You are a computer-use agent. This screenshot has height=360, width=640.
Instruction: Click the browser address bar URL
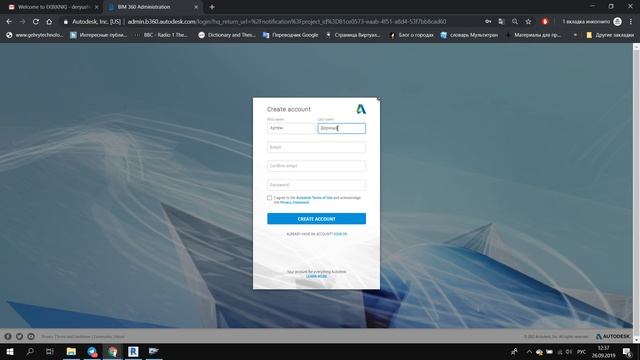click(287, 22)
